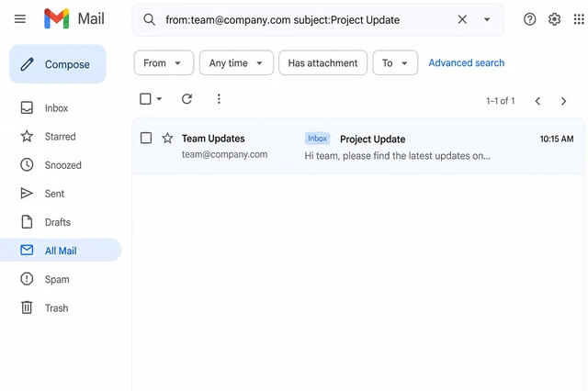
Task: Open the Help question mark icon
Action: pos(529,19)
